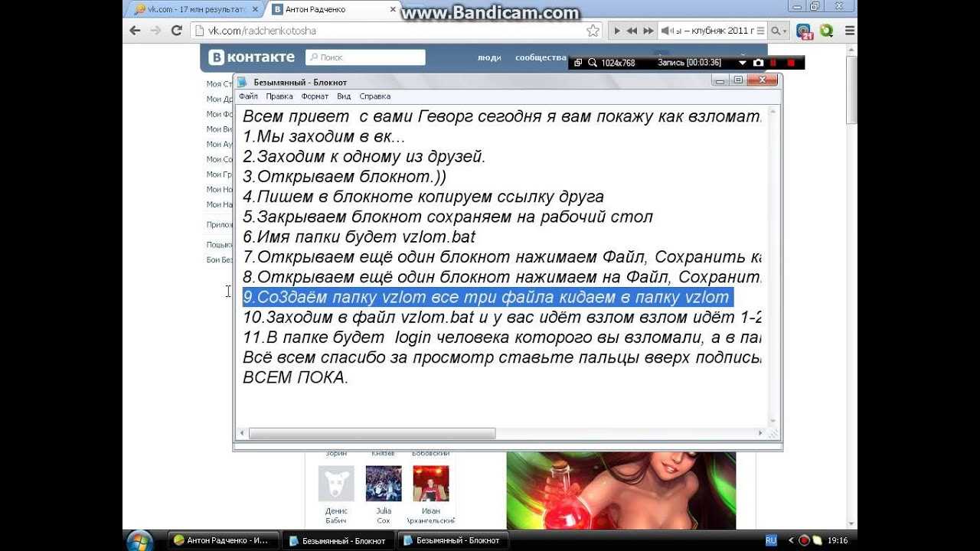Click the line 'ВСЕМ ПОКА.'
This screenshot has width=980, height=551.
[x=296, y=377]
